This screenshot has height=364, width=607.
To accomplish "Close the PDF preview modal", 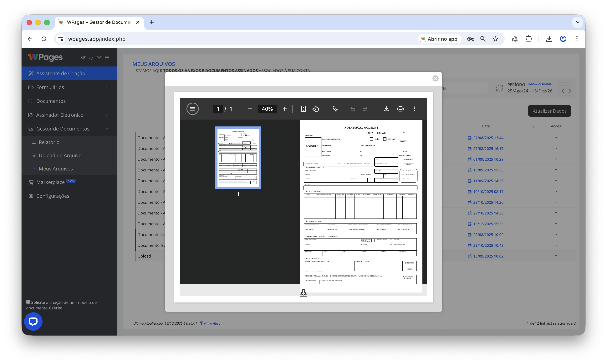I will pyautogui.click(x=435, y=78).
